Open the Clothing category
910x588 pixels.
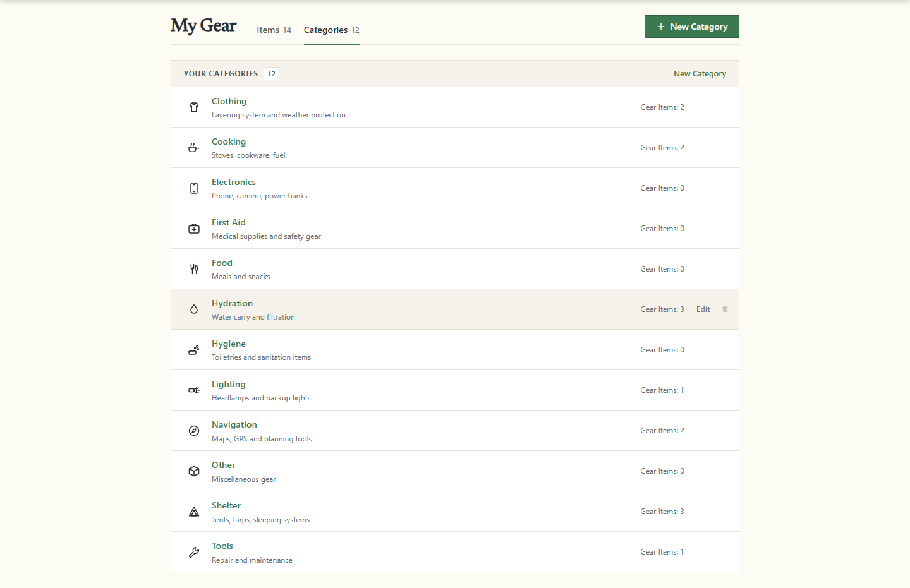(229, 101)
